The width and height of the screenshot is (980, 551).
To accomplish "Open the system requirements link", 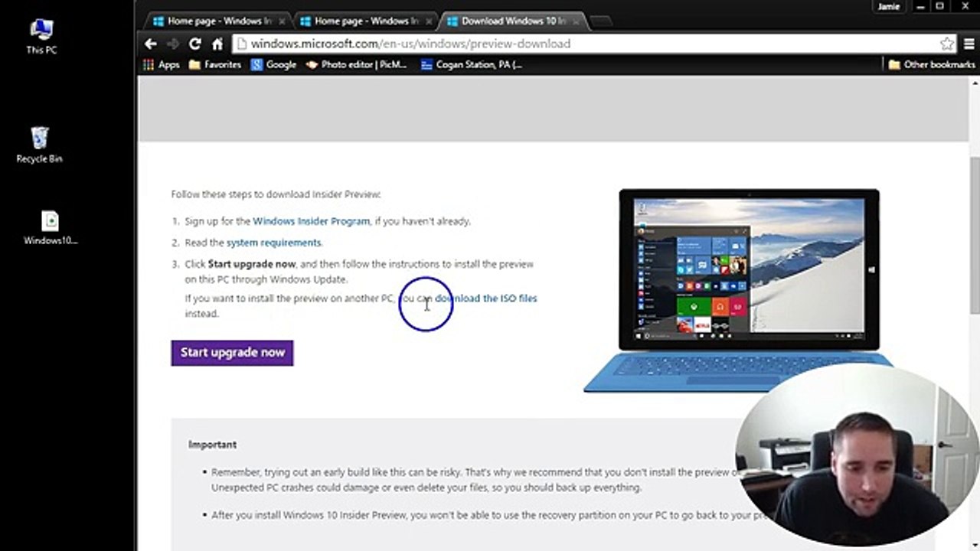I will pyautogui.click(x=273, y=243).
